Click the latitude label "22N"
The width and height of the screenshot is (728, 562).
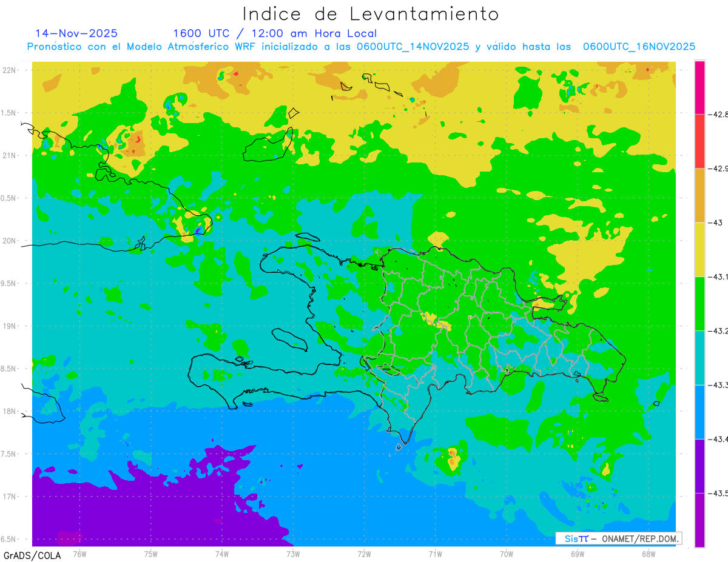tap(10, 70)
